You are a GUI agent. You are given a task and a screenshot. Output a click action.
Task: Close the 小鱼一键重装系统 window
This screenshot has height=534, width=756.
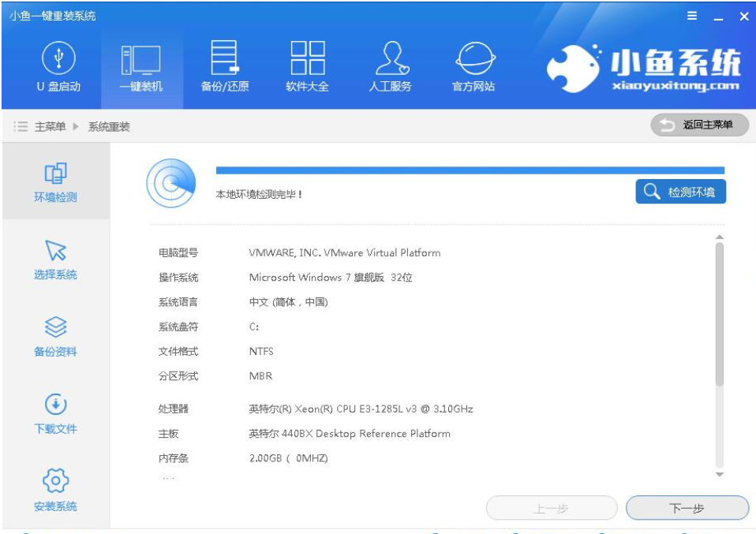point(744,17)
